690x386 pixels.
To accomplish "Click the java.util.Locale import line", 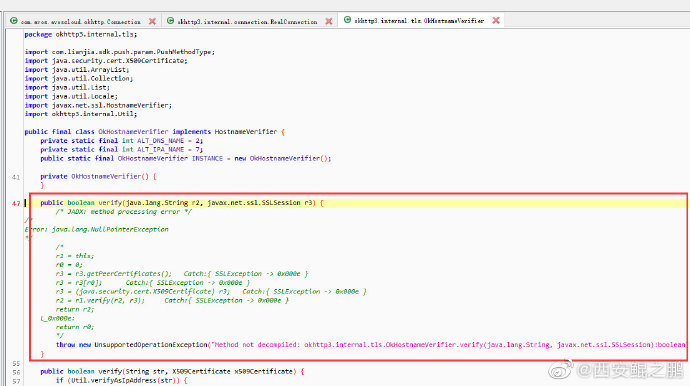I will coord(71,96).
